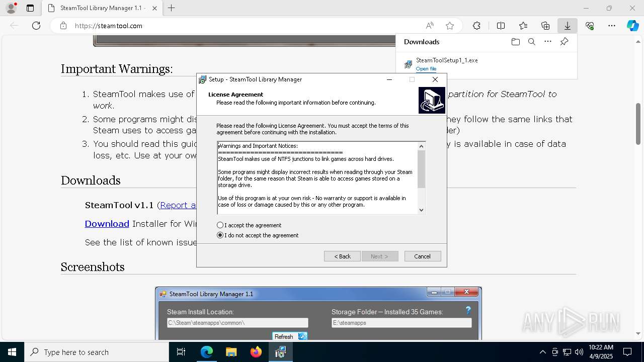Open more options in Downloads panel
644x362 pixels.
pos(548,42)
